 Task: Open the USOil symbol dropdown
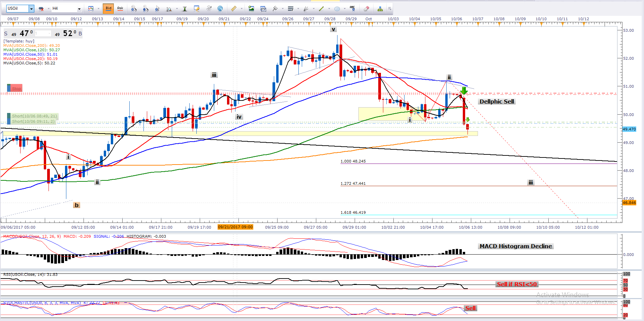coord(31,8)
